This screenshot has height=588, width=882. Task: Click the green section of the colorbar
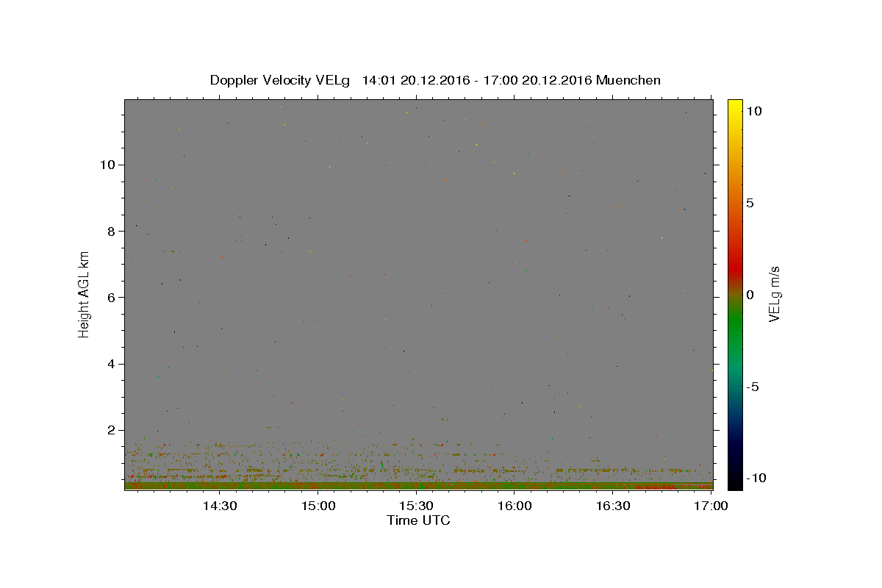pos(734,338)
